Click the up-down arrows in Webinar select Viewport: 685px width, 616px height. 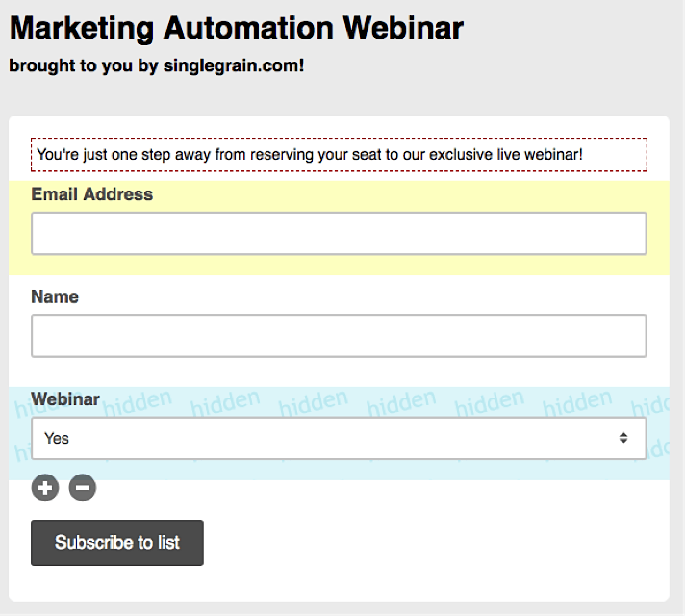623,438
